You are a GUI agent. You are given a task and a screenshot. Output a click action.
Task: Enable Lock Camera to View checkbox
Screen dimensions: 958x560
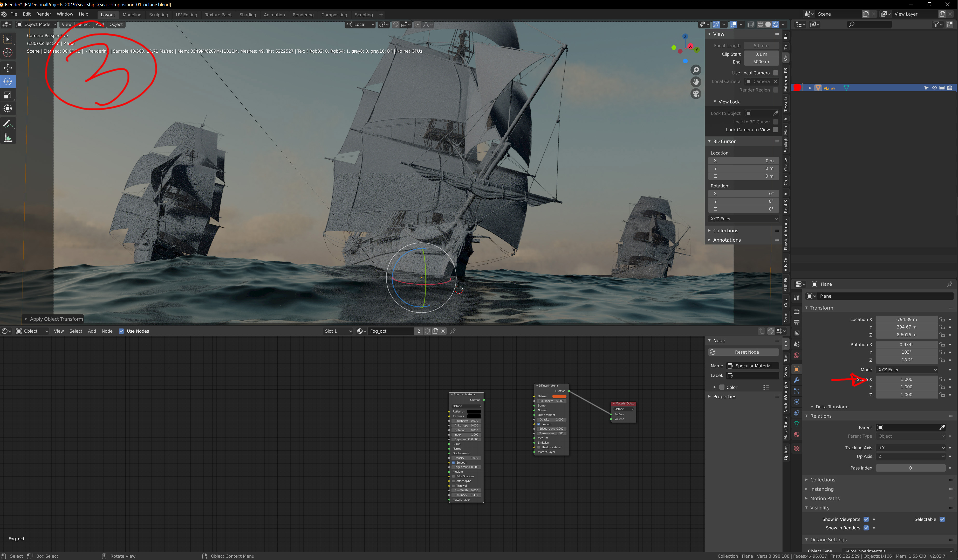coord(776,130)
